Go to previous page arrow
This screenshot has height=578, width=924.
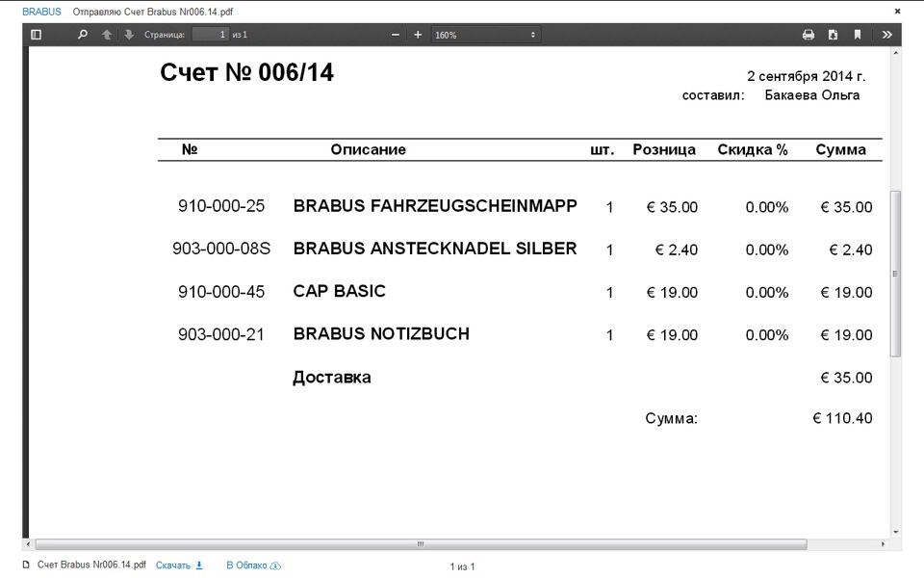pyautogui.click(x=107, y=35)
